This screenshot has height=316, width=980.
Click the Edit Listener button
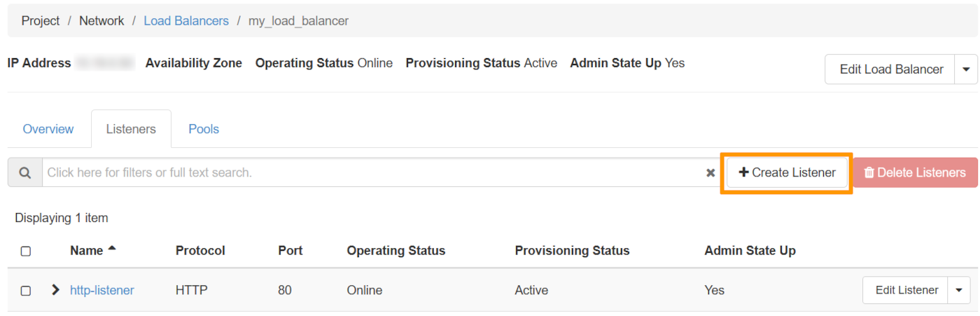click(906, 290)
